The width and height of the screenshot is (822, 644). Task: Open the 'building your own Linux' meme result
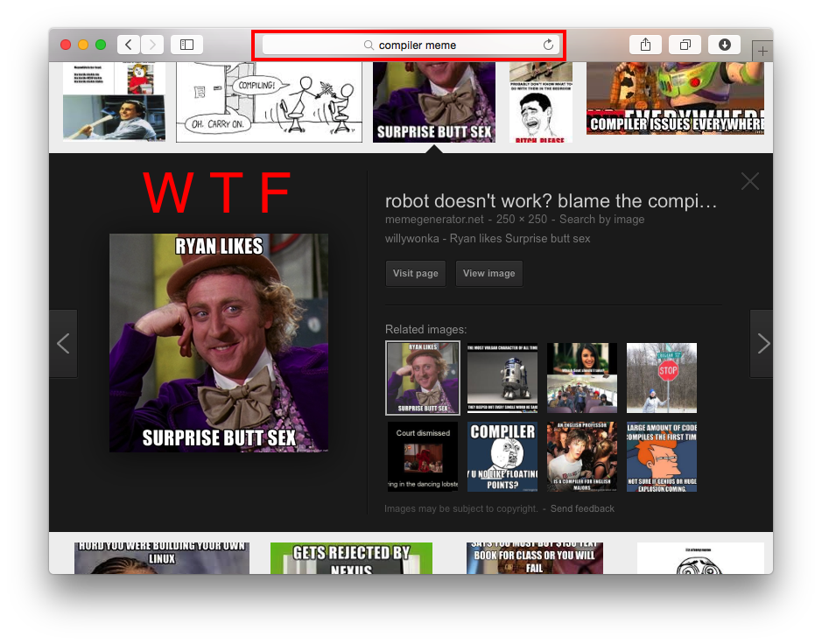coord(161,558)
